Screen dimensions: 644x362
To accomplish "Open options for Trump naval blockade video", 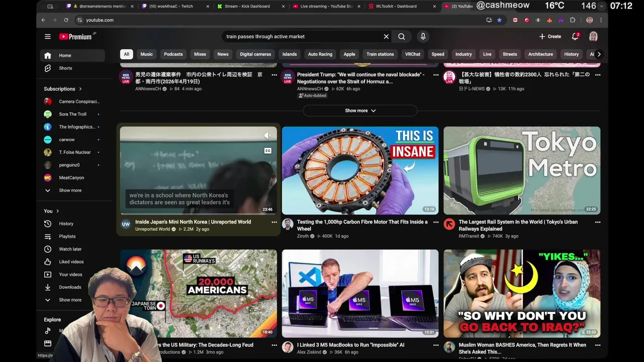I will tap(436, 74).
